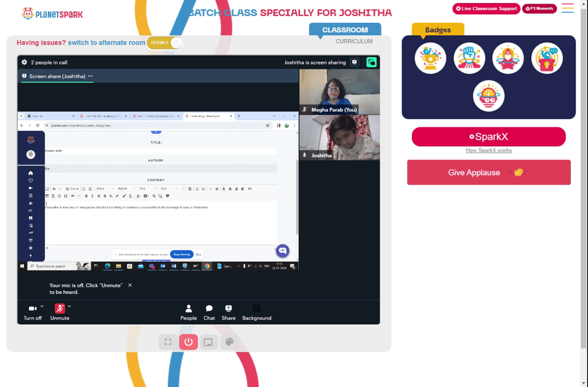Click the green layout view icon
The image size is (588, 387).
371,62
